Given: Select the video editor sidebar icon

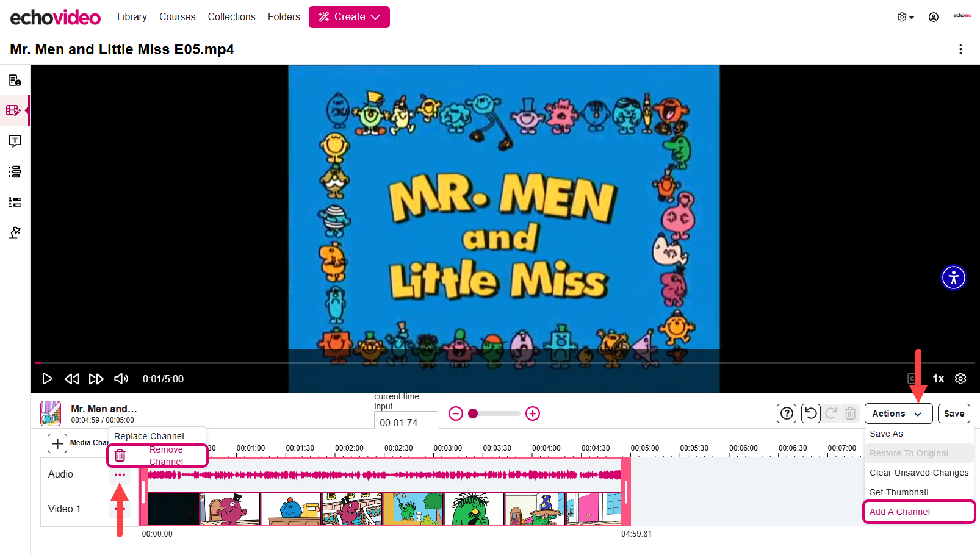Looking at the screenshot, I should pos(13,110).
